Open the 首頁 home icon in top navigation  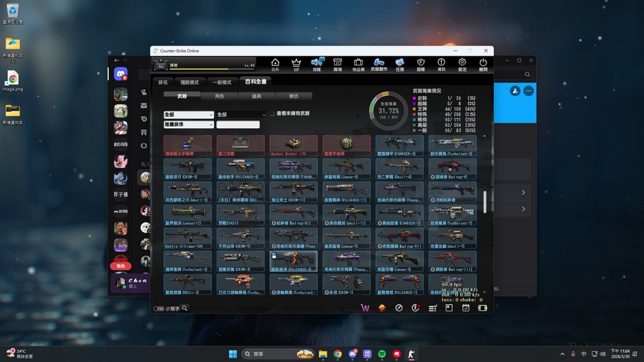(275, 64)
